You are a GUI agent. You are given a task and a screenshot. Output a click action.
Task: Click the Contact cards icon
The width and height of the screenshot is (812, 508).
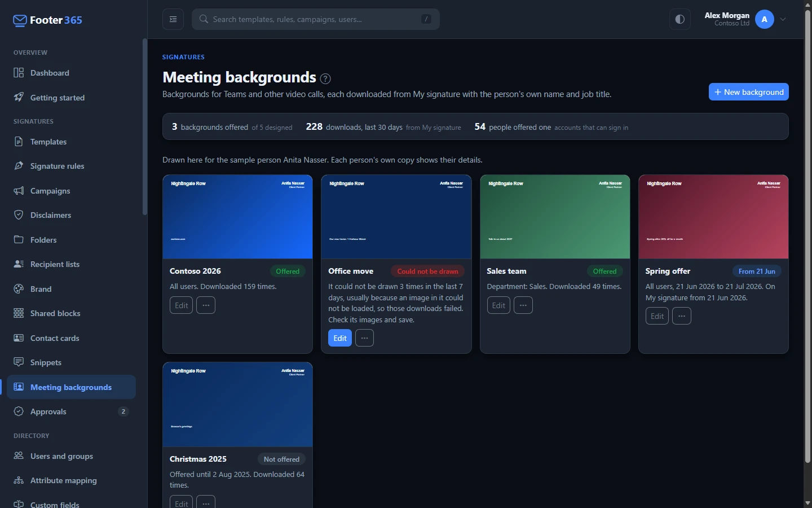click(x=19, y=338)
